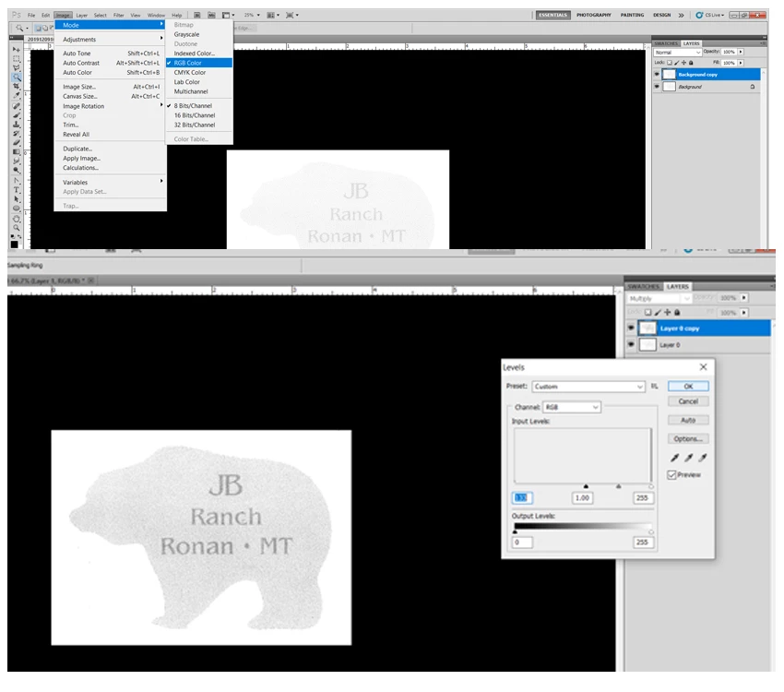The image size is (784, 692).
Task: Select the Zoom tool in the toolbox
Action: click(17, 228)
